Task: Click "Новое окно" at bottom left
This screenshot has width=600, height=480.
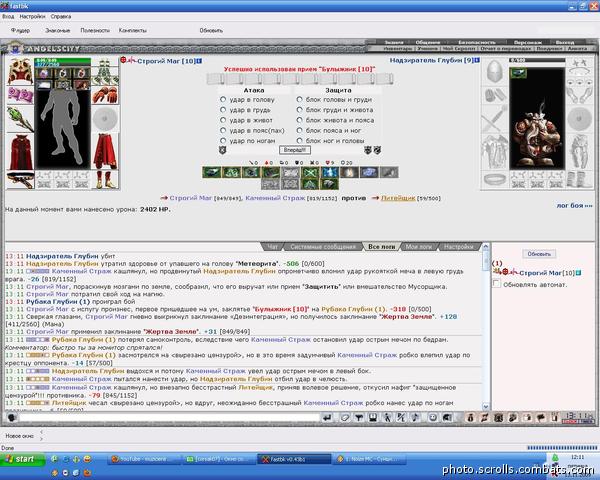Action: 20,436
